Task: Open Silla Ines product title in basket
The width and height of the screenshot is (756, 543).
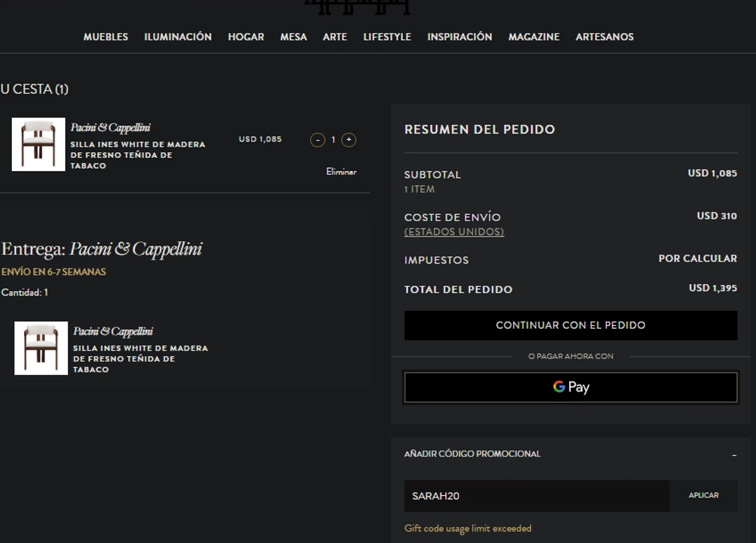Action: click(x=138, y=155)
